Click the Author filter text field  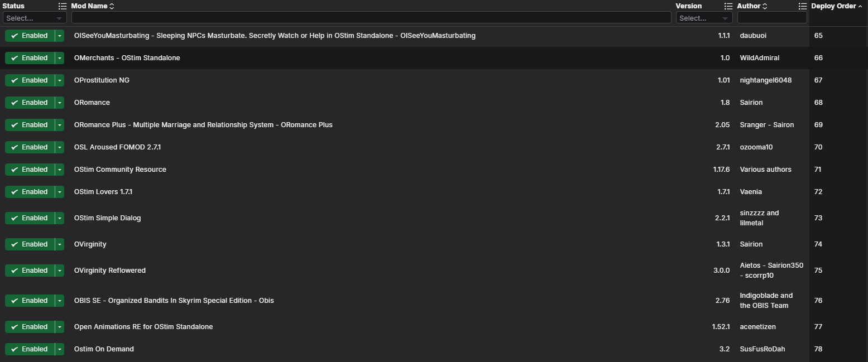[x=771, y=18]
